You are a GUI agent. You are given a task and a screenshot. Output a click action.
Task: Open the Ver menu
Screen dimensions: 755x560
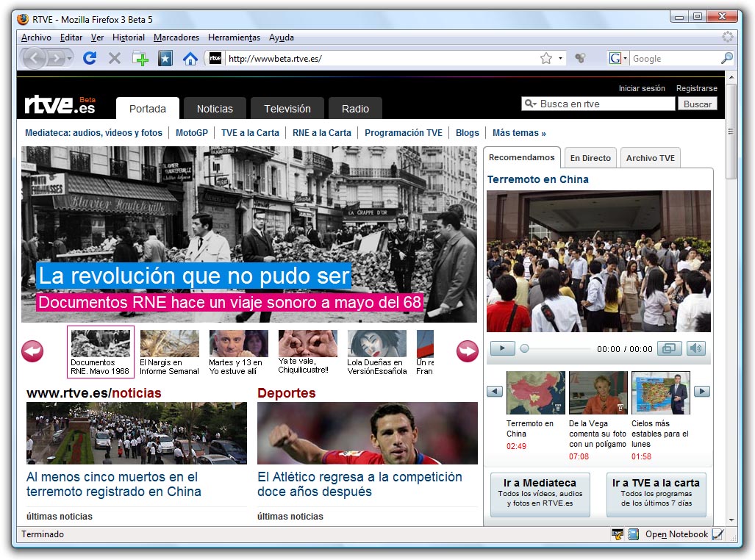coord(97,37)
